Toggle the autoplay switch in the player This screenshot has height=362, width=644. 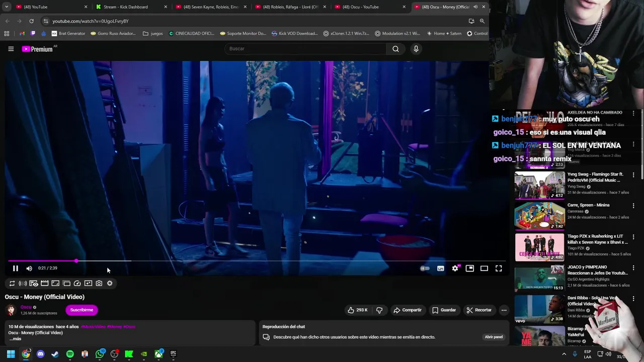click(x=425, y=268)
